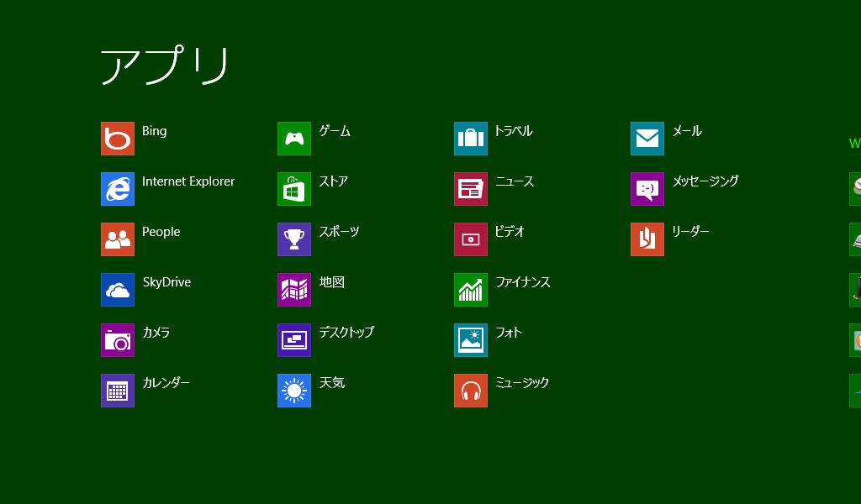Open the purple Maps icon (地図)
The height and width of the screenshot is (504, 861).
(294, 290)
